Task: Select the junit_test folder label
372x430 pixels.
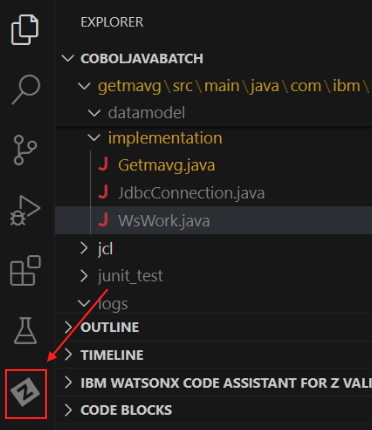Action: (130, 276)
